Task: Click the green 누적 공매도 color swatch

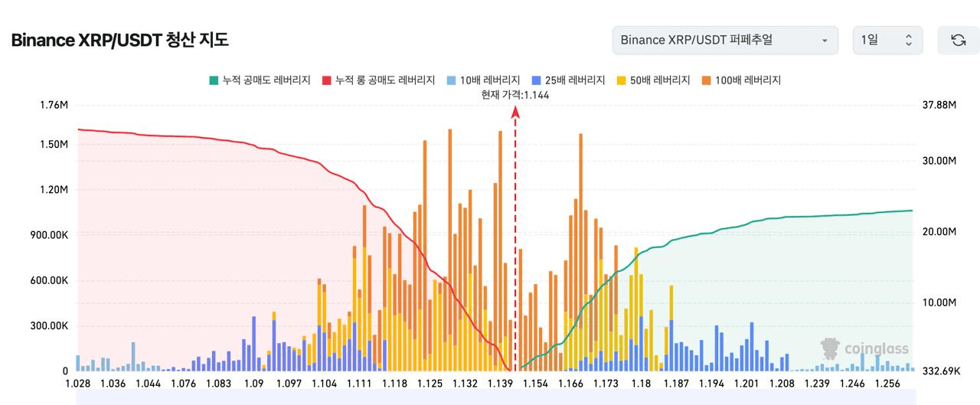Action: coord(214,80)
